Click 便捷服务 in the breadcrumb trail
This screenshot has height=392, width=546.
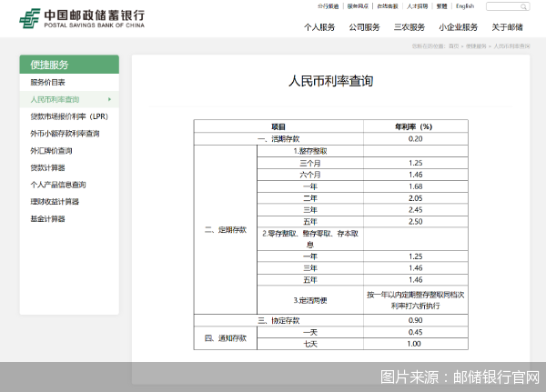tap(476, 46)
